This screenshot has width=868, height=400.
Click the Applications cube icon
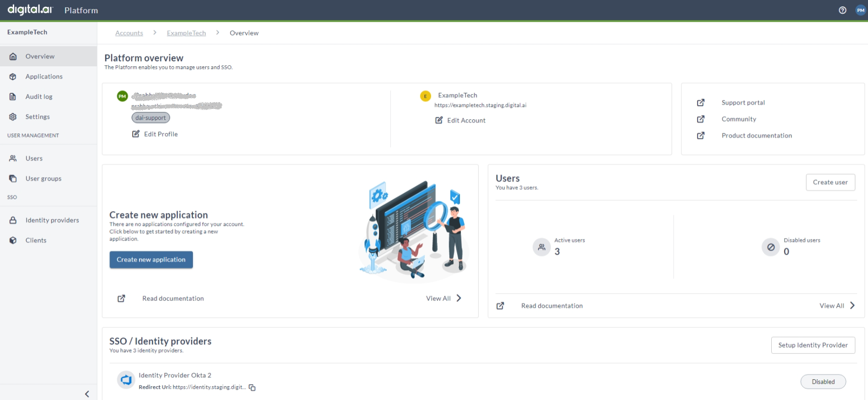(x=13, y=77)
